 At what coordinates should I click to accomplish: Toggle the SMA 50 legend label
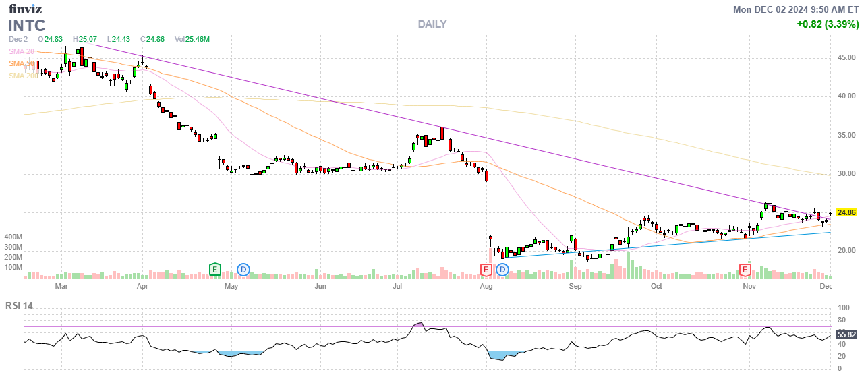pyautogui.click(x=22, y=63)
